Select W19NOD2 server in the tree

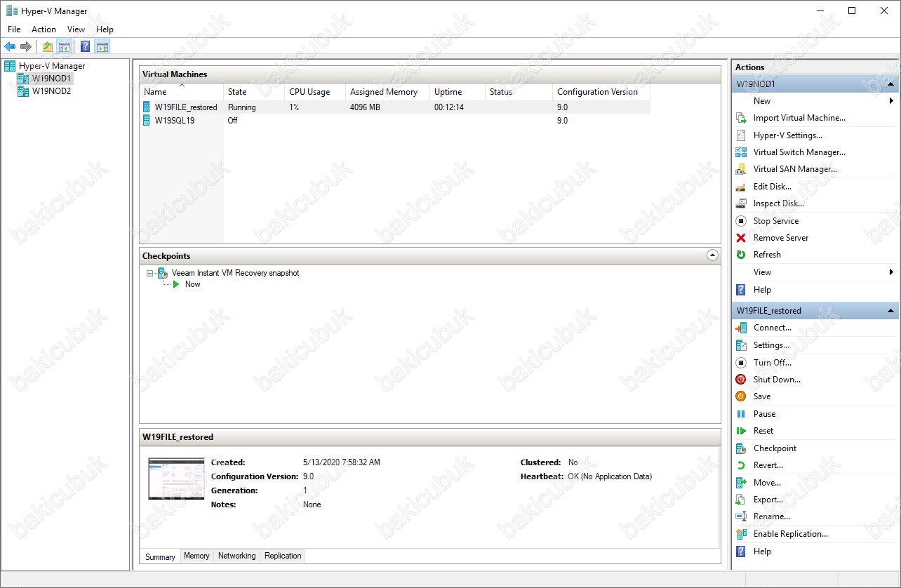51,91
